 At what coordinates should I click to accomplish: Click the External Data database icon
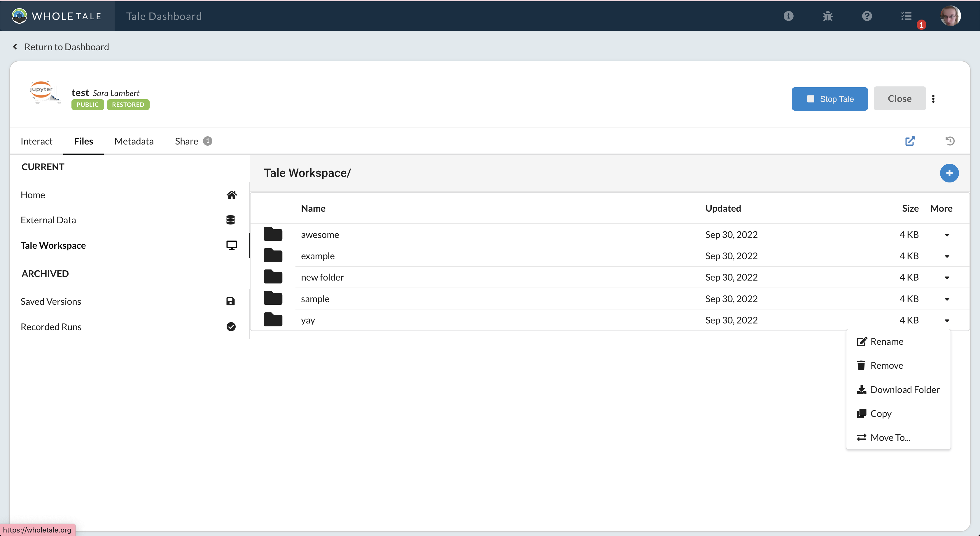pos(231,220)
